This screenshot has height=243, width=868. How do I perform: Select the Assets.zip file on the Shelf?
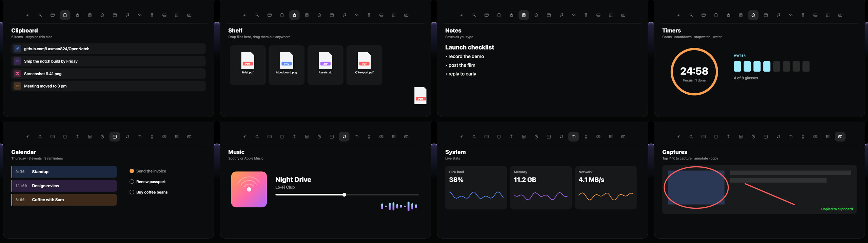coord(325,65)
